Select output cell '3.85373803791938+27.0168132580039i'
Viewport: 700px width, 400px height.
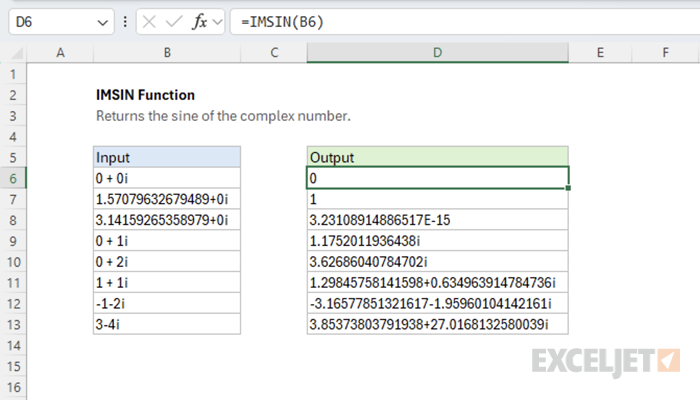(438, 325)
